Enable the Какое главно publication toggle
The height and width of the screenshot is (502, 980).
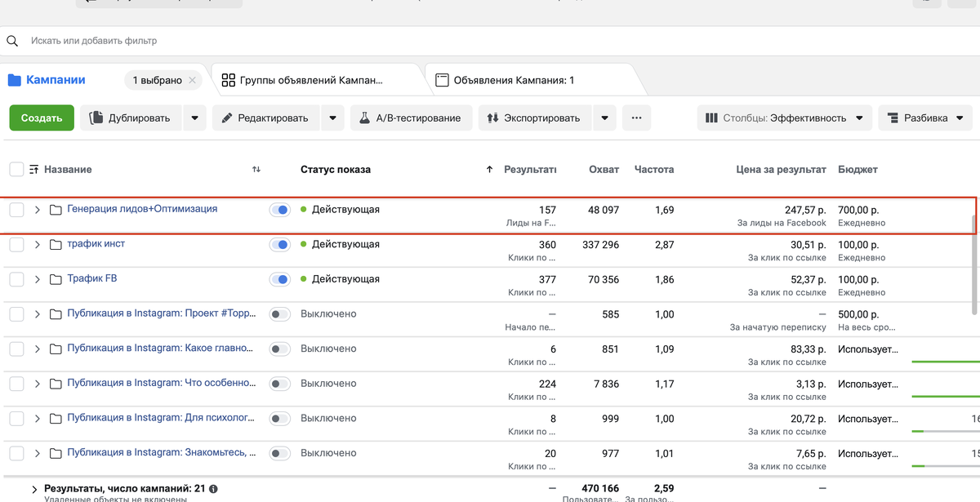coord(279,349)
